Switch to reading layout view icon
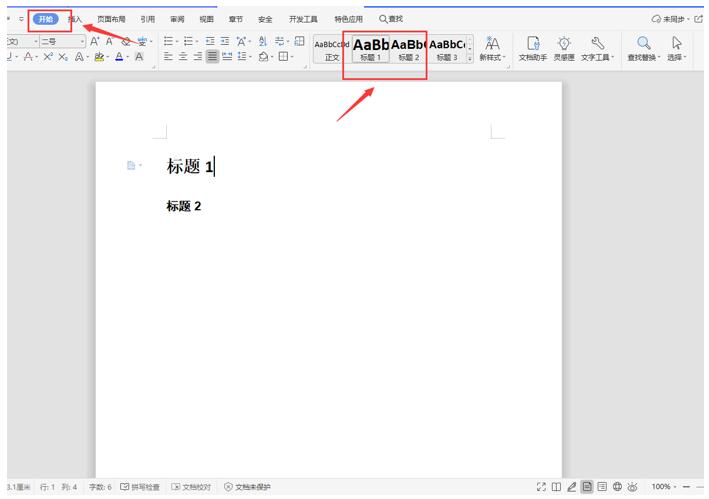The image size is (709, 499). point(557,487)
